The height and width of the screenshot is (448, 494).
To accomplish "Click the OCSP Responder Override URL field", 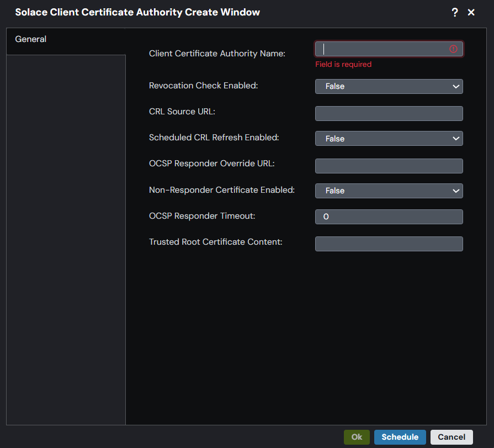I will pyautogui.click(x=389, y=166).
